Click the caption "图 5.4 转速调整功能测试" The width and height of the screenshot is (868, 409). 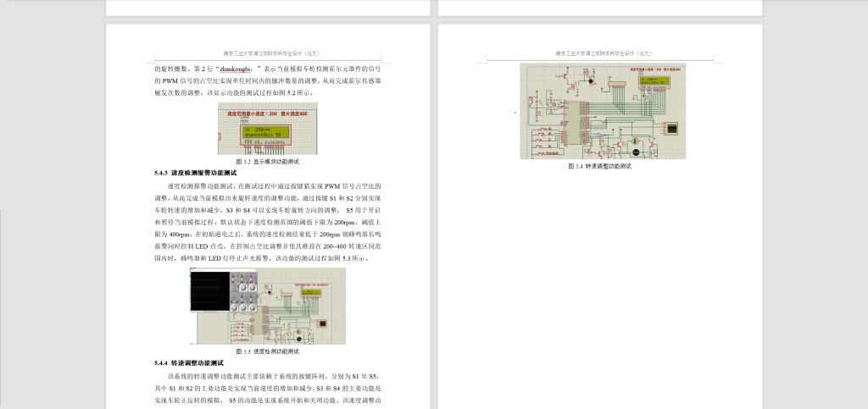[x=599, y=166]
